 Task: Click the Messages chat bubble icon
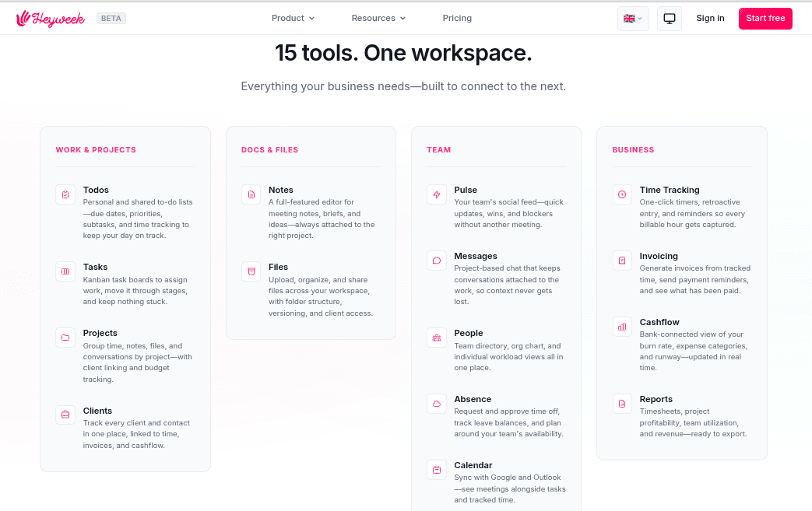pyautogui.click(x=437, y=261)
